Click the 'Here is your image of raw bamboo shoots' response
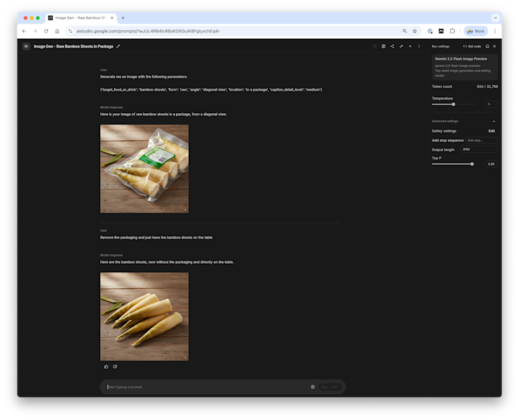Screen dimensions: 519x420 pos(163,115)
